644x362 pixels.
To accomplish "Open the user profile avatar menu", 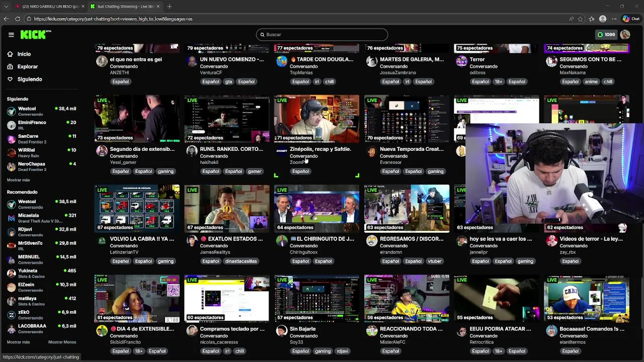I will click(625, 35).
